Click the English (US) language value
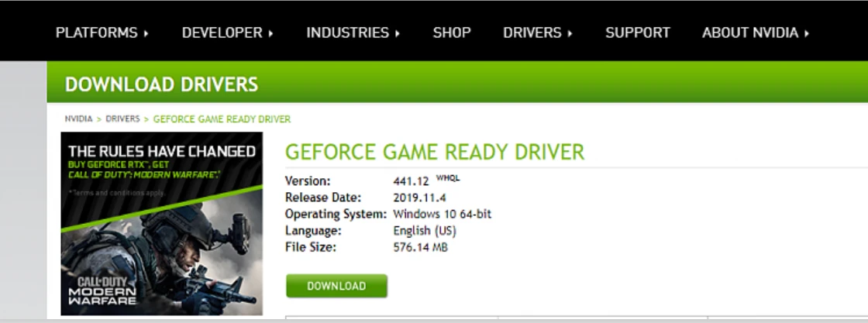 tap(425, 231)
